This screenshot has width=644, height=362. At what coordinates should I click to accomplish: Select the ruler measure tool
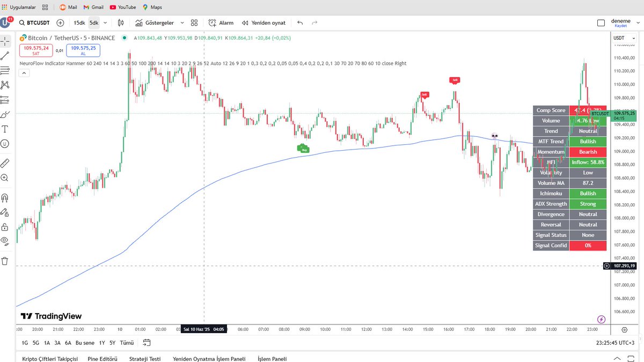tap(5, 162)
